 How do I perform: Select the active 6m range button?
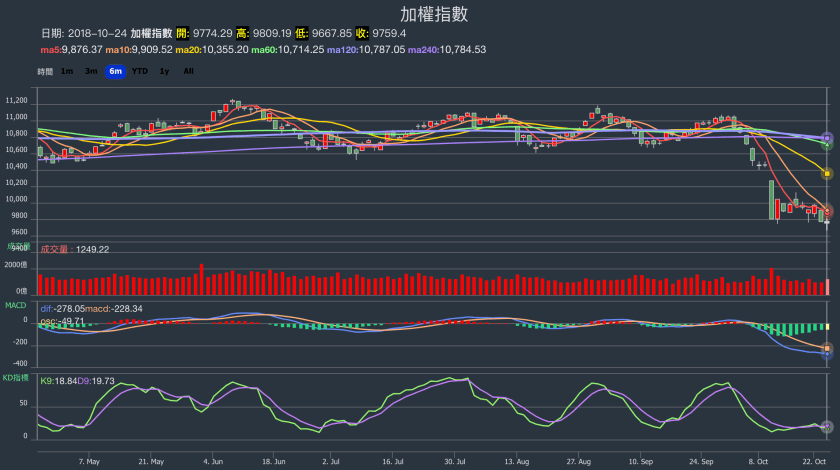(115, 71)
